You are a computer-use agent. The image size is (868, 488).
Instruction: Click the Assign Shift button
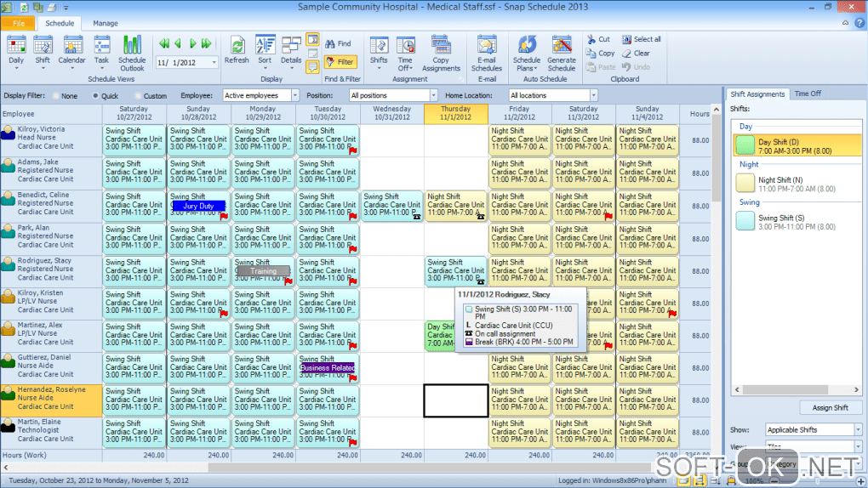click(830, 408)
